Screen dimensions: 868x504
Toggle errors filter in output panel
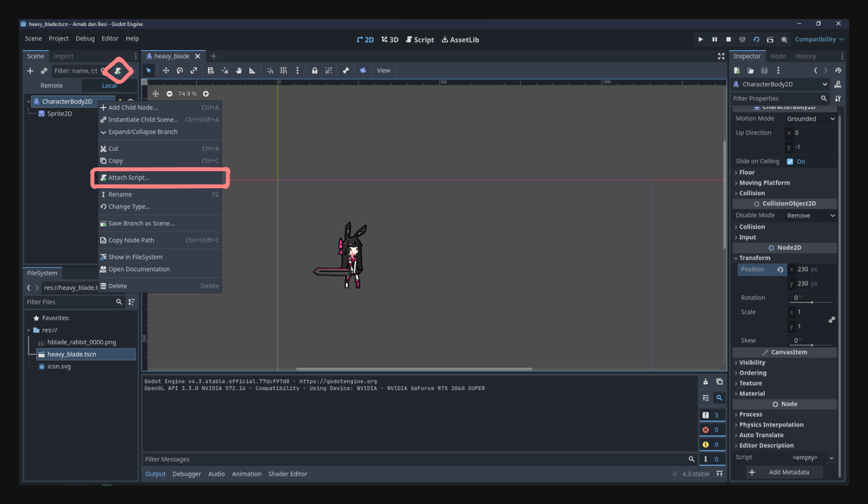712,430
